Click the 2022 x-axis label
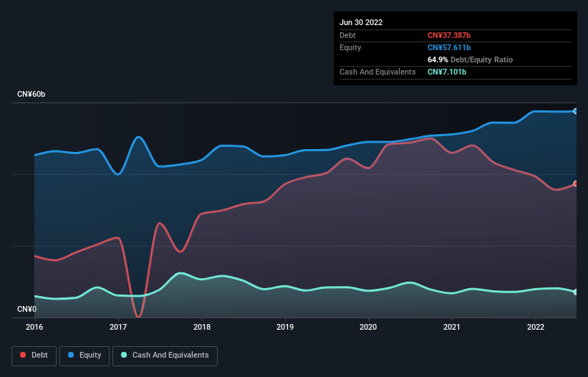Viewport: 588px width, 377px height. (x=536, y=327)
